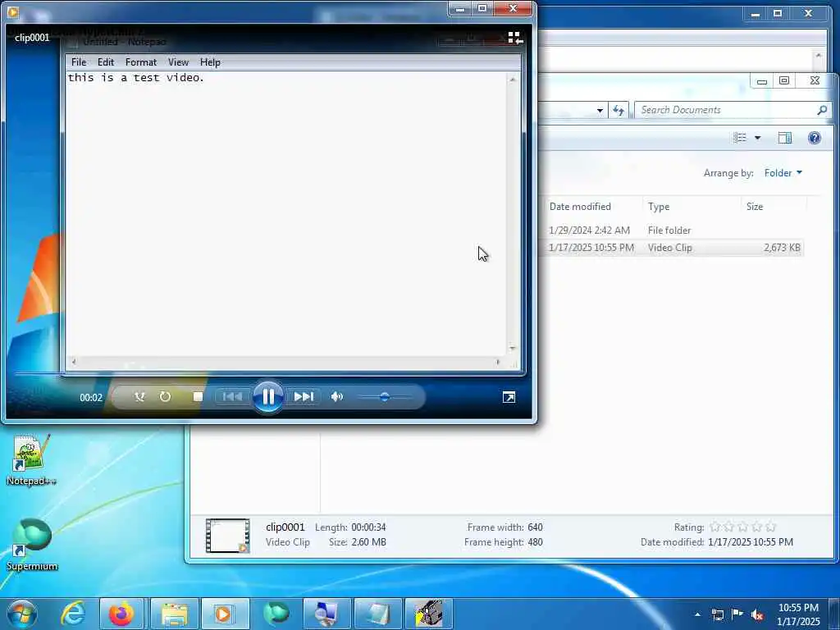
Task: Open Supermium from the taskbar
Action: (x=276, y=614)
